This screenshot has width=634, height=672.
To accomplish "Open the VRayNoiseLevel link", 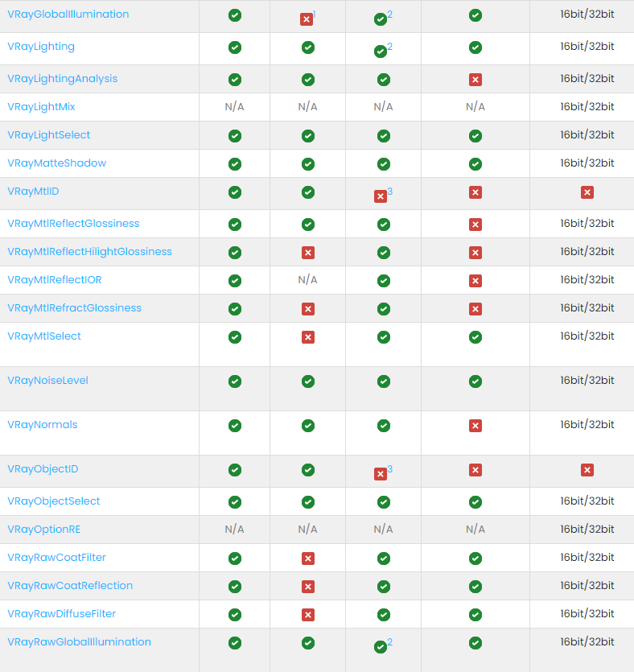I will pos(47,381).
